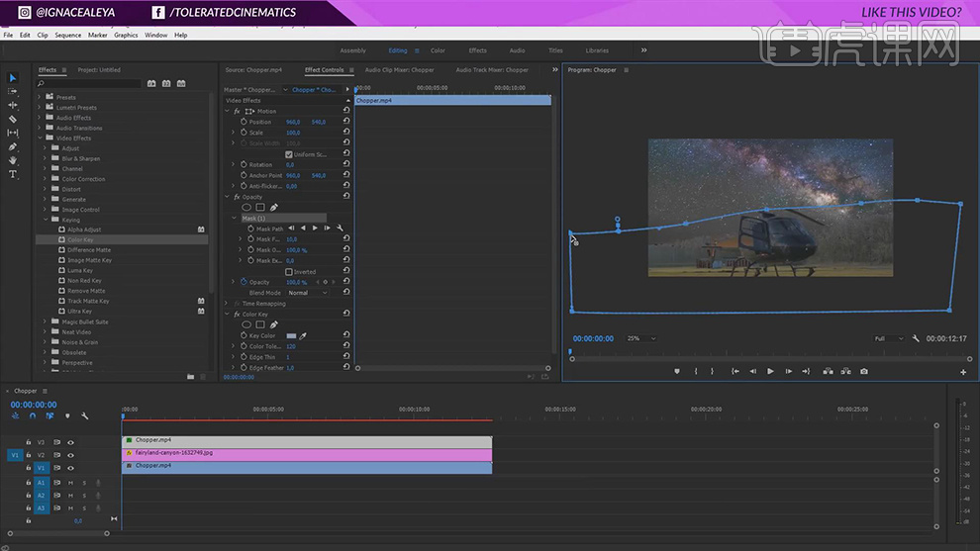Click the Key Color swatch
Viewport: 980px width, 551px height.
point(291,336)
